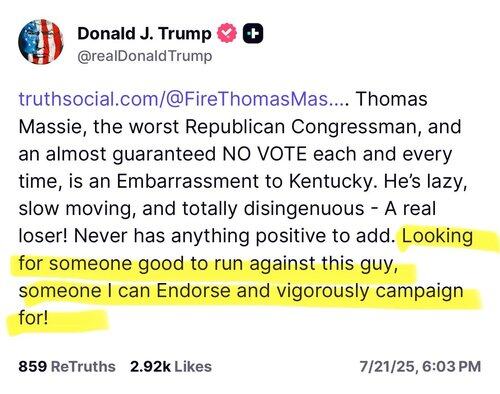Click the Donald J. Trump display name
The image size is (500, 394).
coord(144,34)
